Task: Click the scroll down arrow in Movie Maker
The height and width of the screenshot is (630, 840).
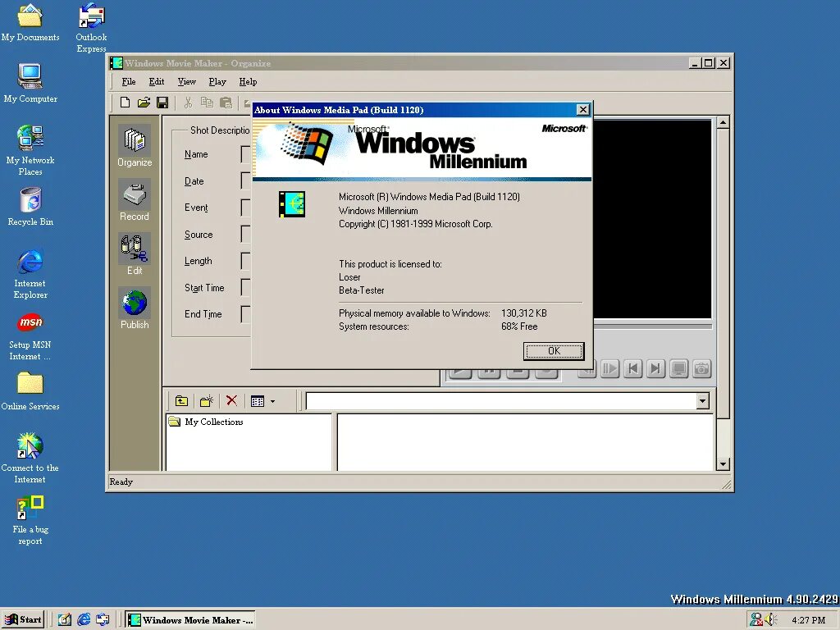Action: tap(723, 464)
